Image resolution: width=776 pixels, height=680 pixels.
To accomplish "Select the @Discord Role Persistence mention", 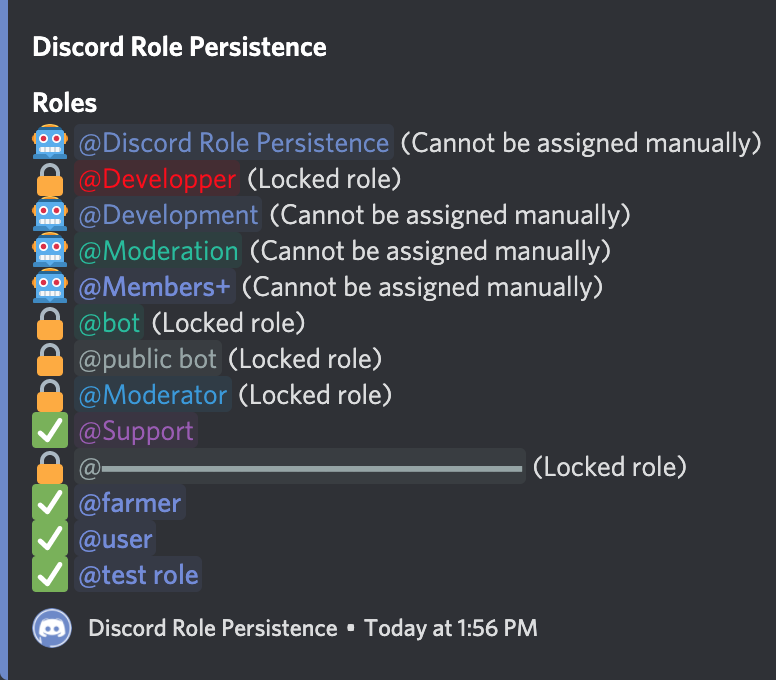I will (234, 143).
